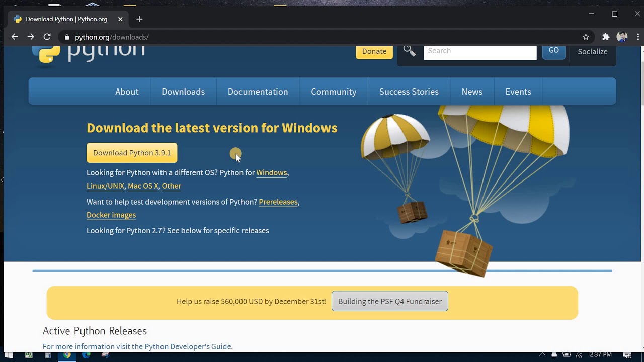Click the browser forward arrow
The image size is (644, 362).
pyautogui.click(x=31, y=37)
